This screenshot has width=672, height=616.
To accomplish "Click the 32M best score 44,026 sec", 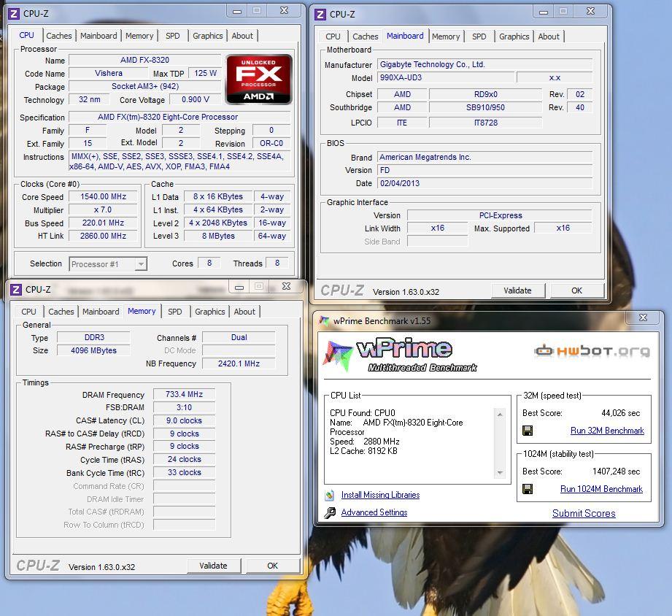I will (x=621, y=413).
